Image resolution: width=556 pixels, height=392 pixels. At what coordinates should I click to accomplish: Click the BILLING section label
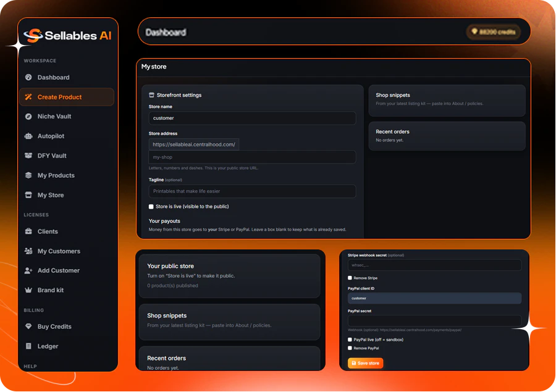(34, 310)
